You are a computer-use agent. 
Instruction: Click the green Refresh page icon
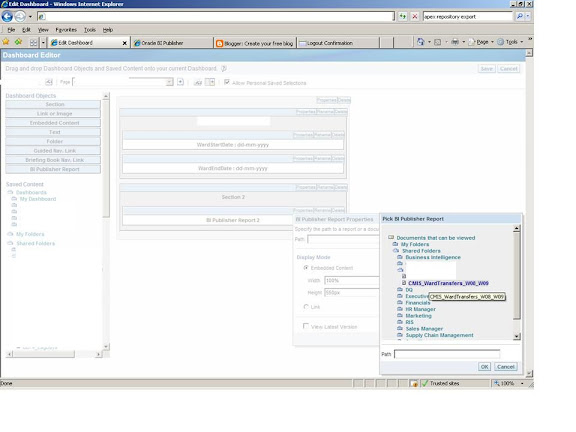coord(403,17)
